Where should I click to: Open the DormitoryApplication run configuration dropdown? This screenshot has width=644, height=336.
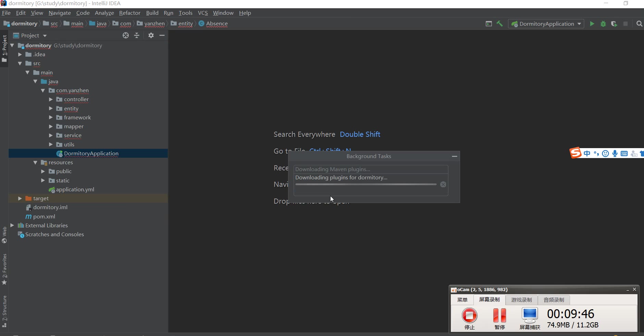tap(546, 24)
